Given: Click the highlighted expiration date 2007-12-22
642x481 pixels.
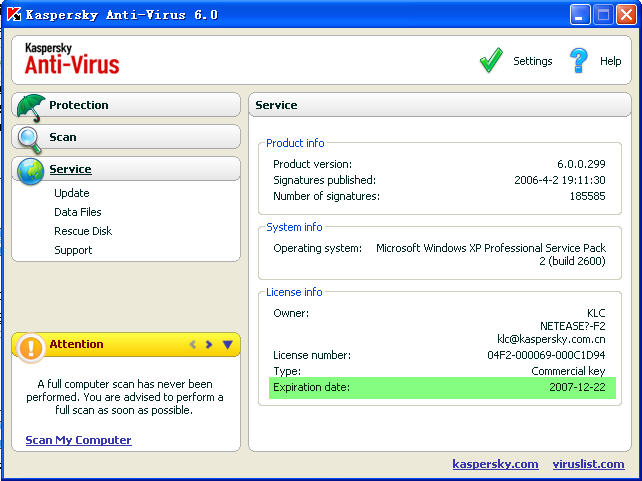Looking at the screenshot, I should pos(577,387).
